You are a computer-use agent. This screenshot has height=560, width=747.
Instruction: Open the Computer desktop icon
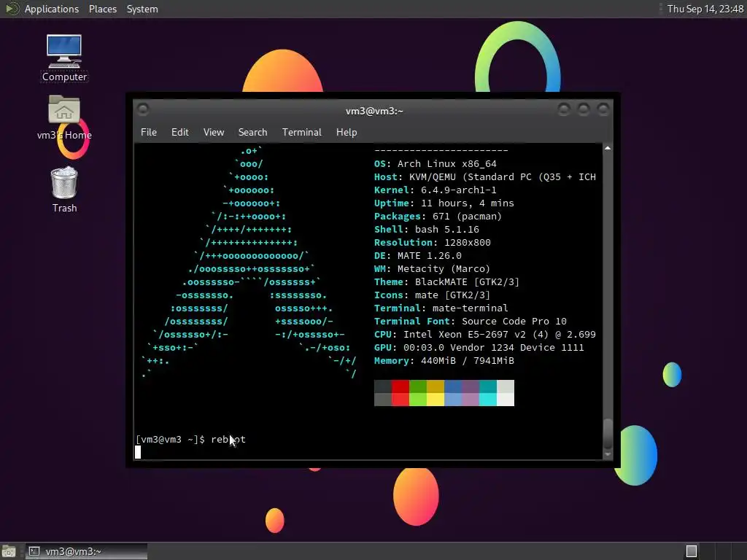point(64,58)
